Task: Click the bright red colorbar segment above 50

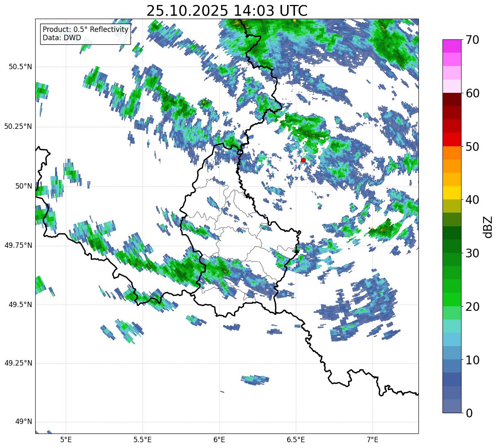Action: pos(452,140)
